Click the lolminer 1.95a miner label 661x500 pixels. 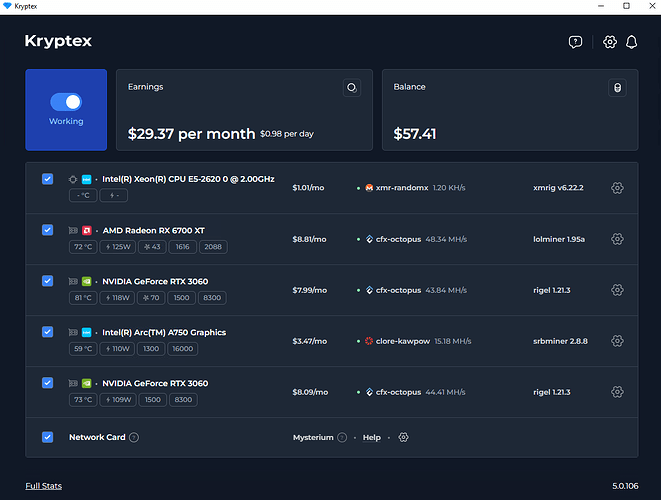click(x=559, y=239)
